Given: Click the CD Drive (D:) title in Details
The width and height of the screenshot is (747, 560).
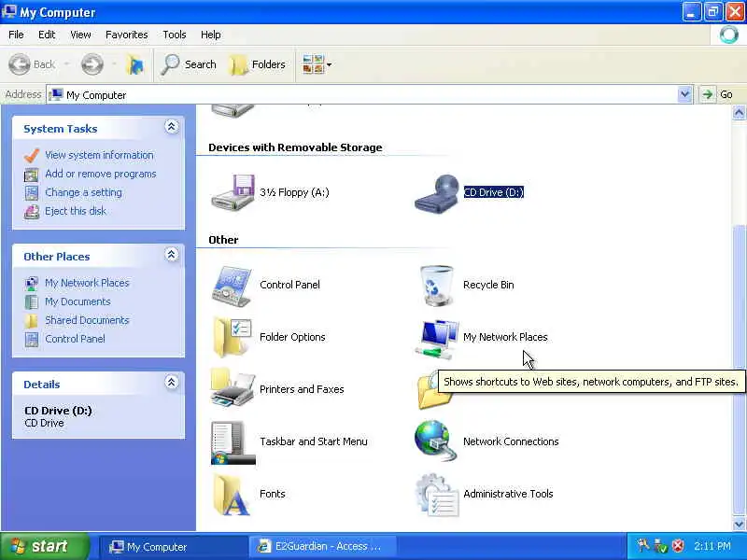Looking at the screenshot, I should click(58, 411).
